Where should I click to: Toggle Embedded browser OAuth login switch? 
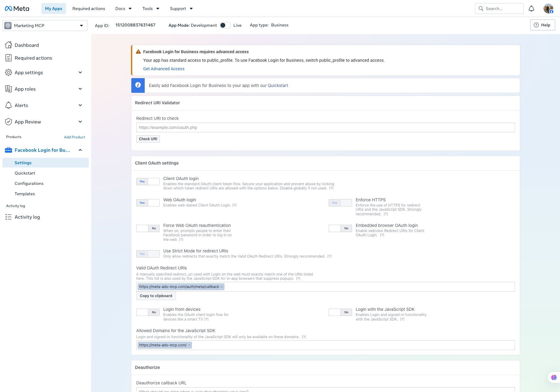[x=340, y=228]
